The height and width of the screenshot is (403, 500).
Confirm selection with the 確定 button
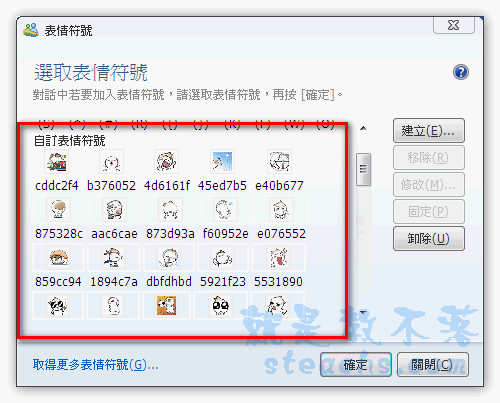(356, 365)
